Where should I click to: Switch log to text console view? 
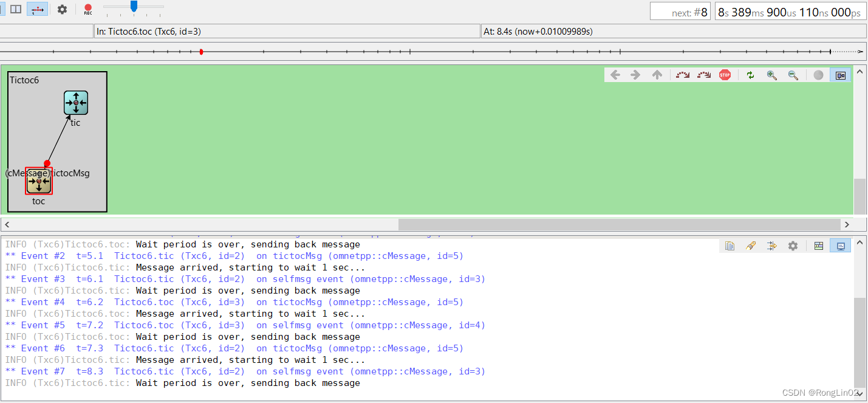click(x=841, y=246)
